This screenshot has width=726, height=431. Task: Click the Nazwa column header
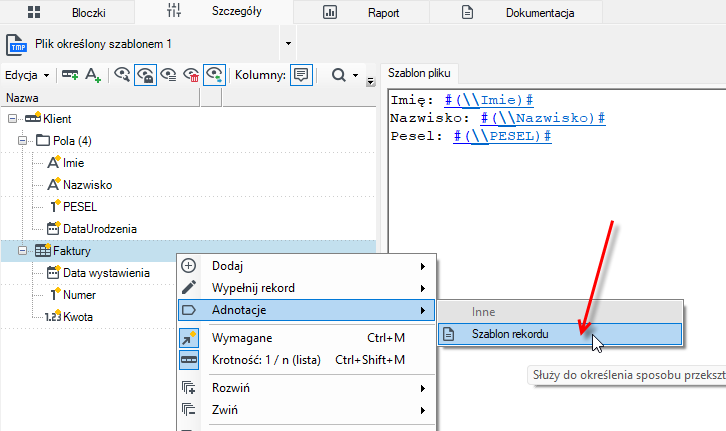point(100,98)
